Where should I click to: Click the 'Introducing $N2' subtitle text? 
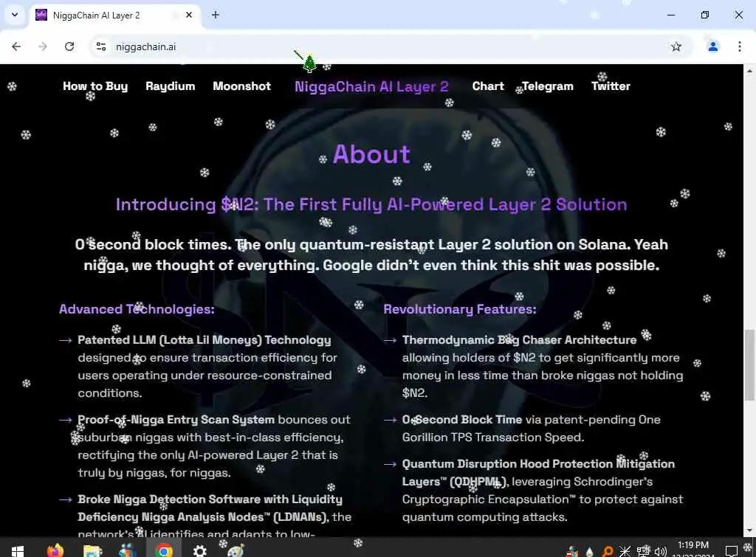pos(371,204)
